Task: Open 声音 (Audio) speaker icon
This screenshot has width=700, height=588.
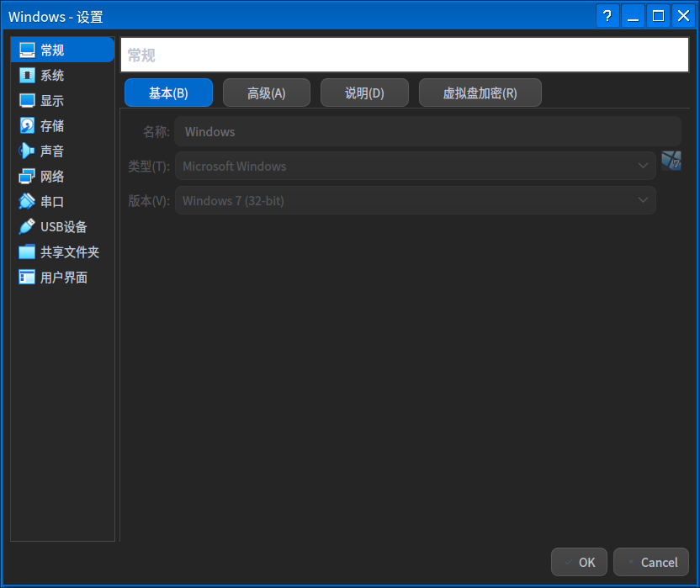Action: pyautogui.click(x=28, y=151)
